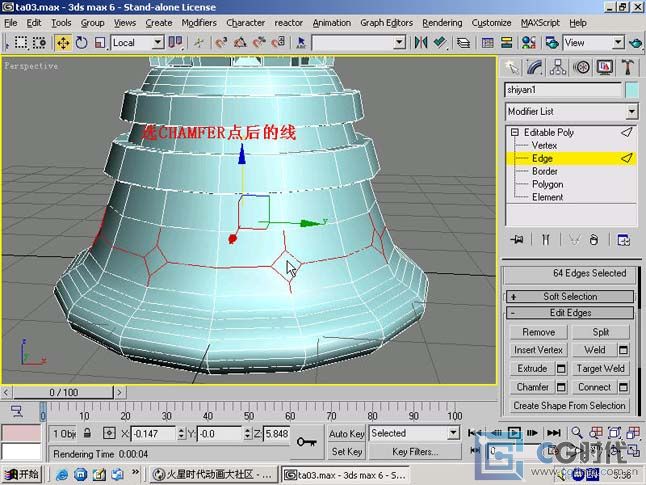Click the Remove edges button
The image size is (646, 485).
click(x=538, y=332)
